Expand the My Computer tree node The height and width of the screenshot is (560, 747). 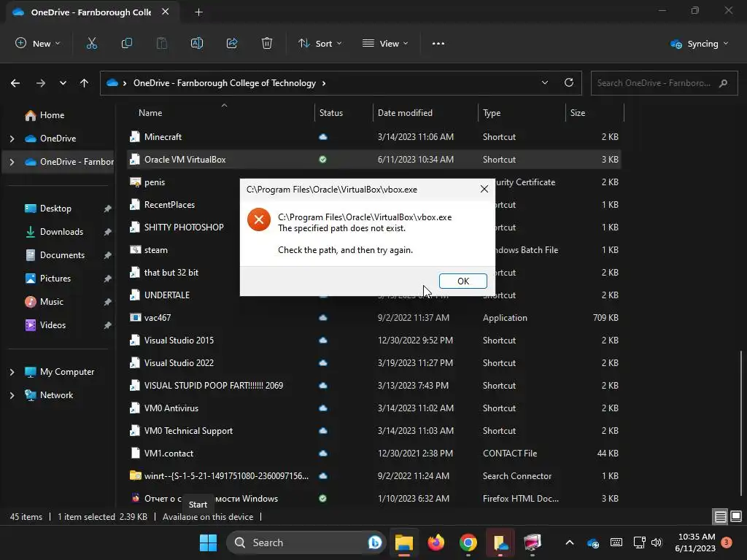pos(12,372)
